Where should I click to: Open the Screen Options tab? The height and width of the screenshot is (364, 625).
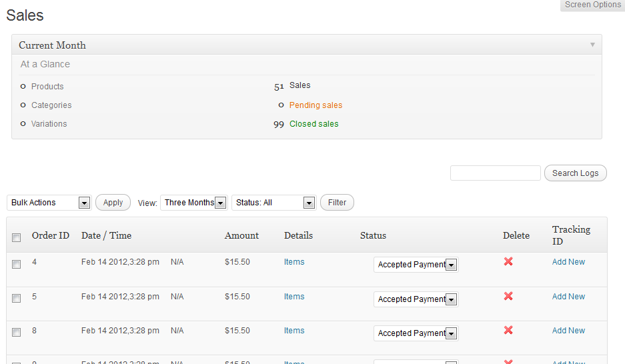(592, 5)
